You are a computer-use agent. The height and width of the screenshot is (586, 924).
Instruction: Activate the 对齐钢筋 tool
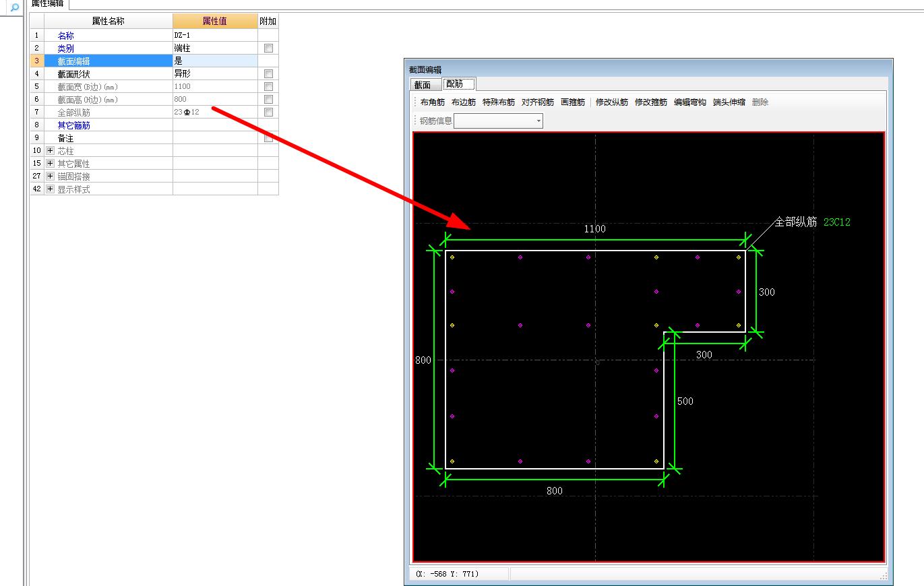click(538, 102)
